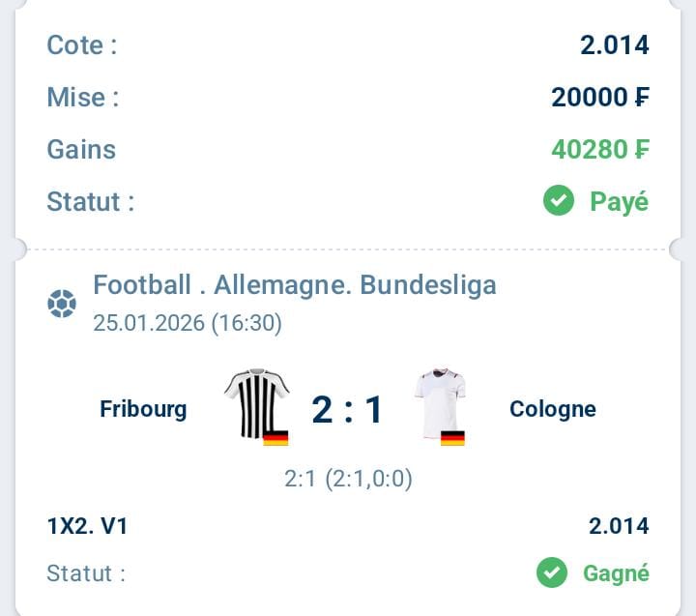Select the Fribourg team name
Viewport: 696px width, 616px height.
(143, 409)
